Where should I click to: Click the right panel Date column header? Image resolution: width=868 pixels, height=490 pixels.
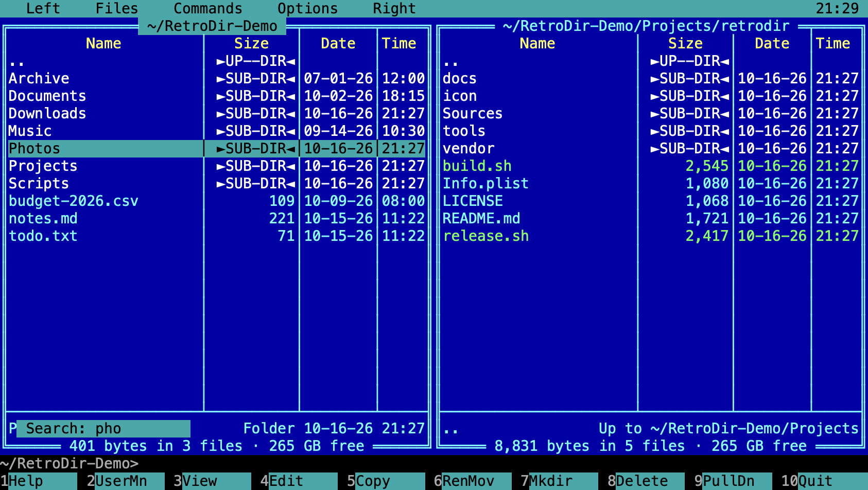coord(772,43)
